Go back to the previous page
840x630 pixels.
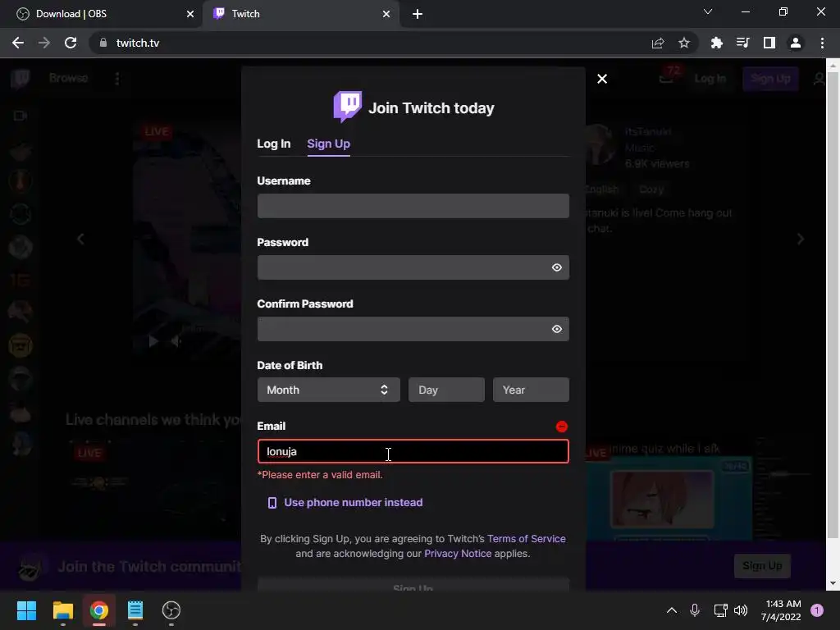pyautogui.click(x=18, y=43)
